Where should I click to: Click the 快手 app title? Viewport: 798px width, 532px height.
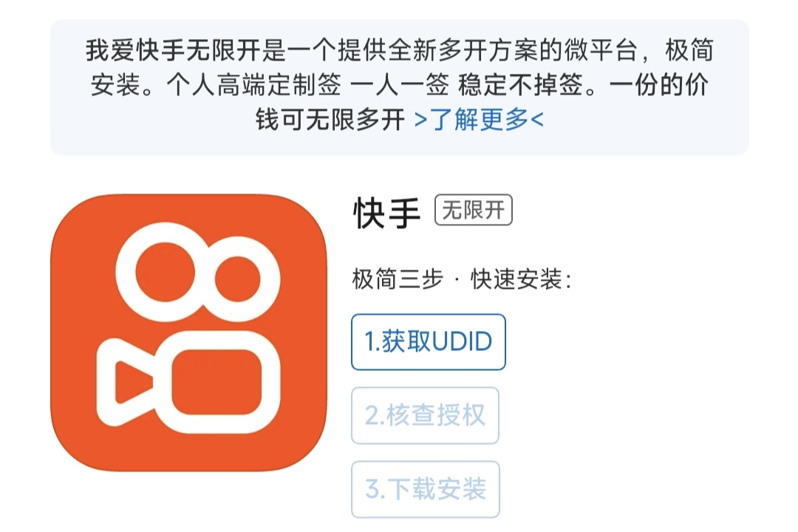pos(386,214)
